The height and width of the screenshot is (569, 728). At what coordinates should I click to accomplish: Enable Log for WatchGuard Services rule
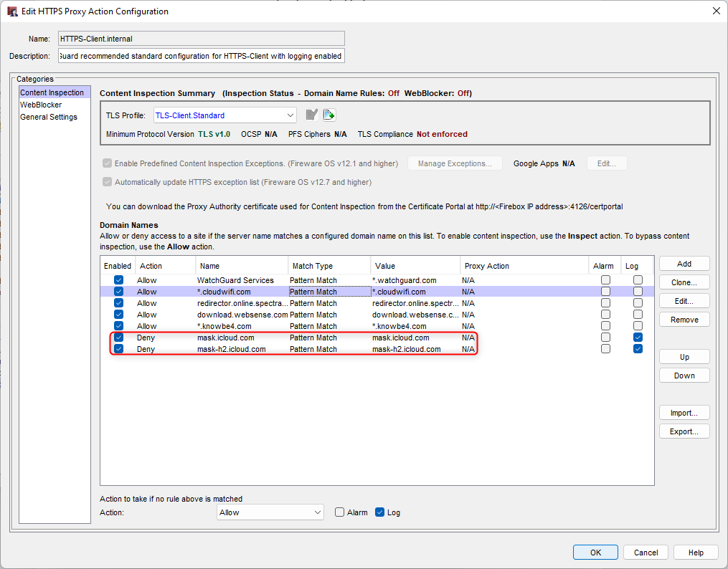click(x=638, y=280)
